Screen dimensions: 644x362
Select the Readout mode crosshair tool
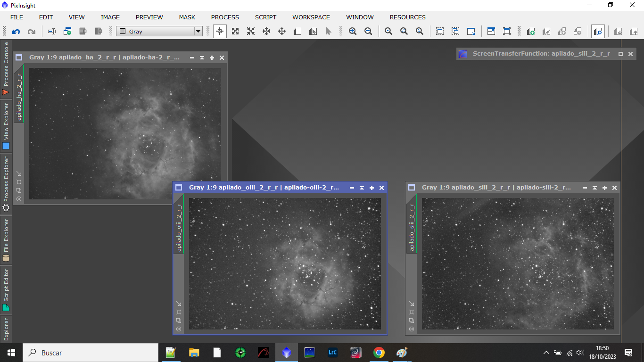click(x=220, y=32)
